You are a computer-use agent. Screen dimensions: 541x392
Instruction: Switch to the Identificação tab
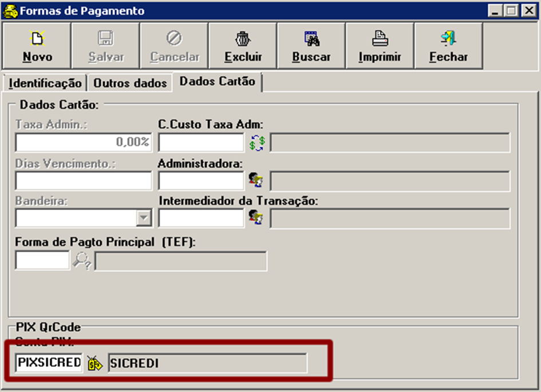pos(45,83)
